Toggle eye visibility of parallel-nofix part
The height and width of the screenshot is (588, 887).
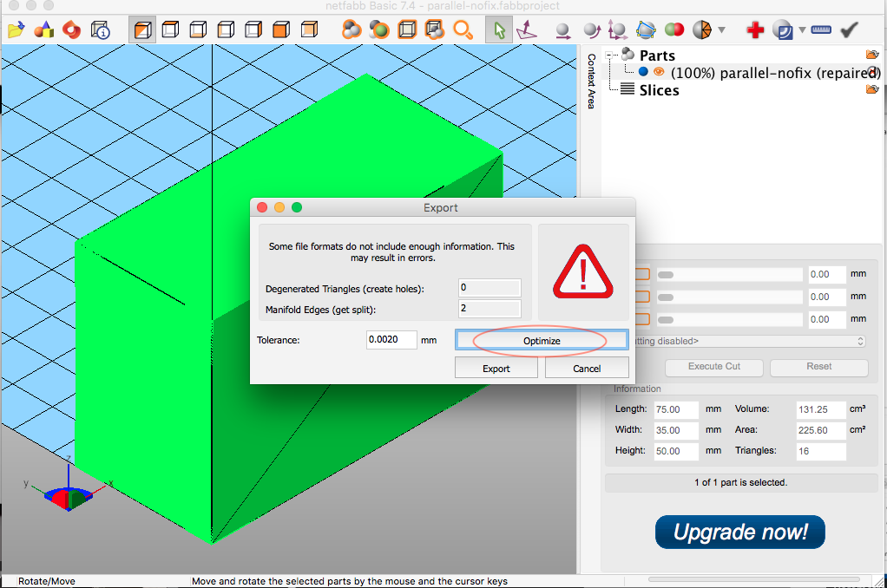[x=659, y=72]
